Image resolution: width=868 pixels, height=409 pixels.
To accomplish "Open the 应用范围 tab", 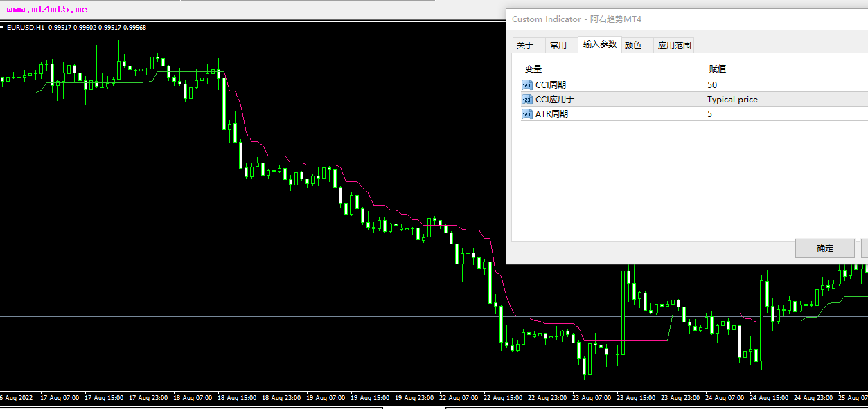I will pos(674,46).
